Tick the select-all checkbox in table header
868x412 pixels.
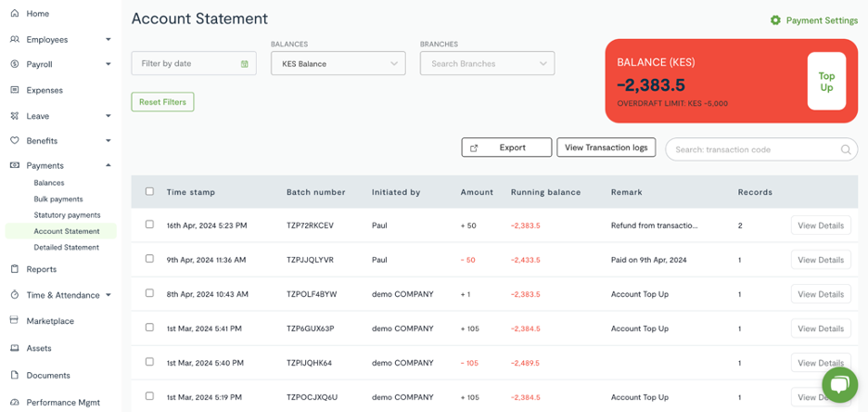[x=149, y=191]
